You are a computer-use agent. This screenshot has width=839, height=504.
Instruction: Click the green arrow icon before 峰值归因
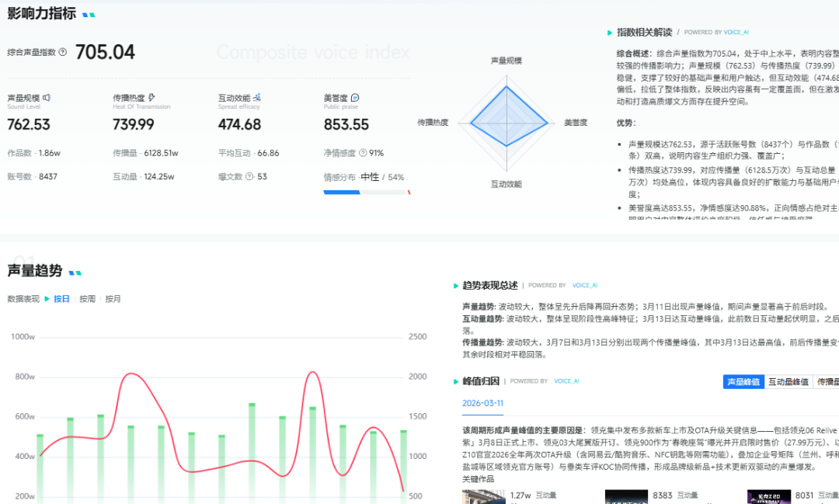pyautogui.click(x=455, y=381)
